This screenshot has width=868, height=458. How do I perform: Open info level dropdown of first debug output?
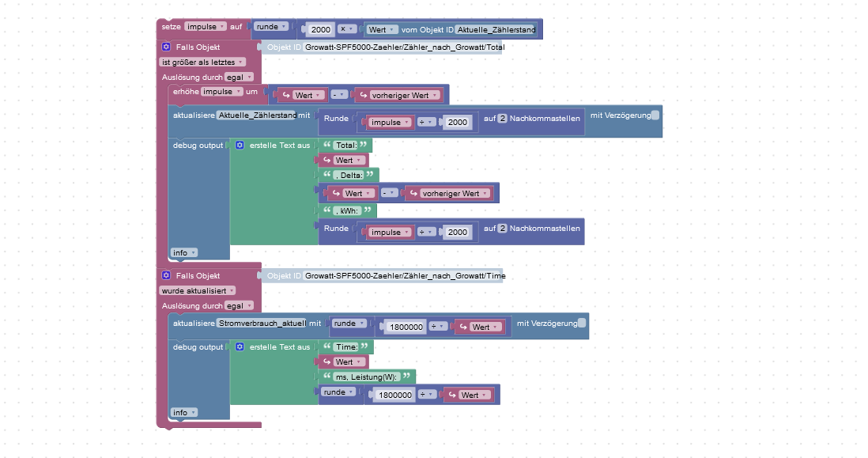183,252
